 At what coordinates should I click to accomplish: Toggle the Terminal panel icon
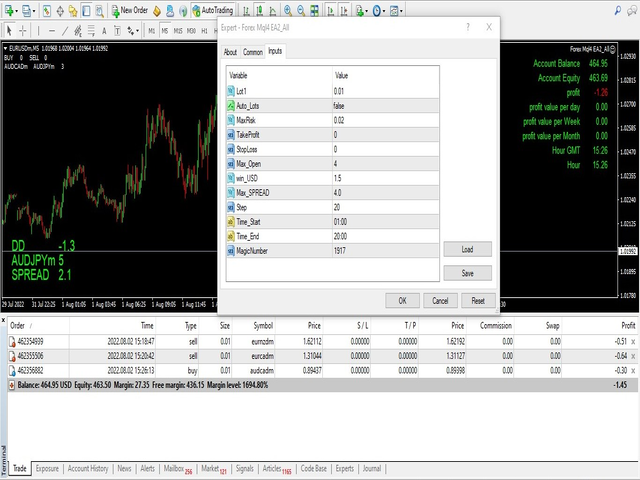pyautogui.click(x=86, y=11)
